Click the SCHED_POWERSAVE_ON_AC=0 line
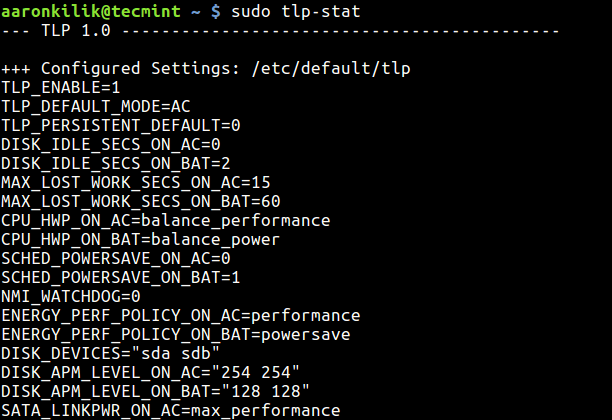The width and height of the screenshot is (612, 420). [116, 259]
